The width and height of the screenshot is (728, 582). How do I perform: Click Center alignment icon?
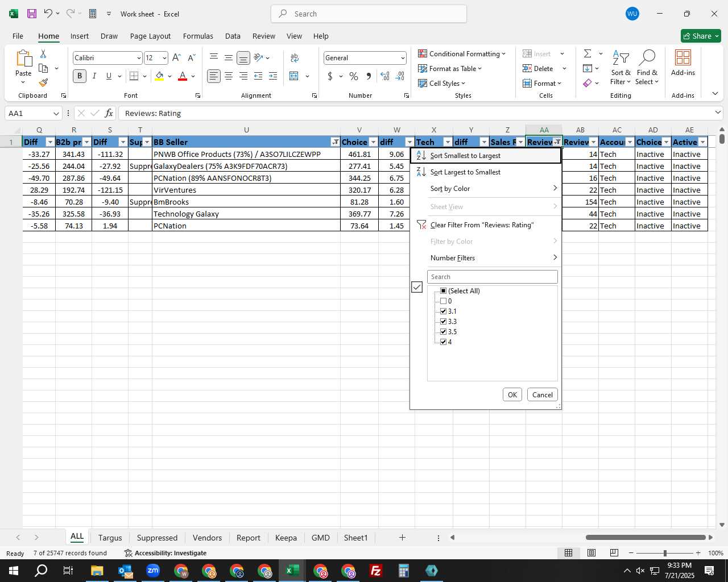coord(229,76)
